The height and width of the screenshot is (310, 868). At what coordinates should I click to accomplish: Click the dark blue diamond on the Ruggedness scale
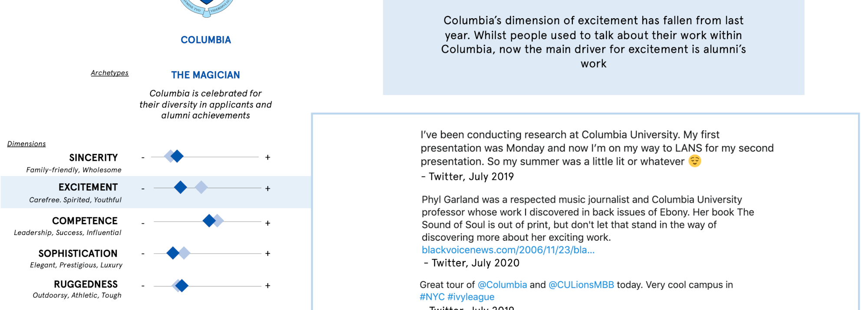(x=182, y=285)
